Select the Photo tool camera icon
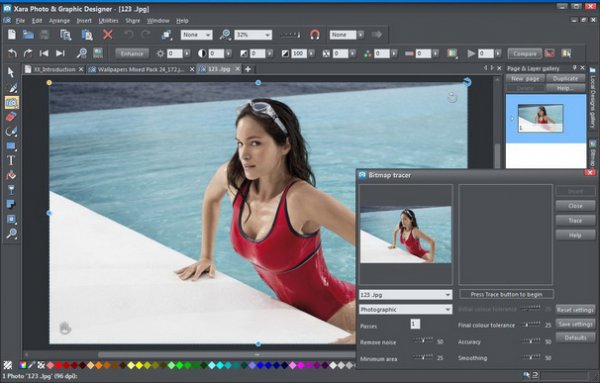The image size is (600, 383). [12, 103]
